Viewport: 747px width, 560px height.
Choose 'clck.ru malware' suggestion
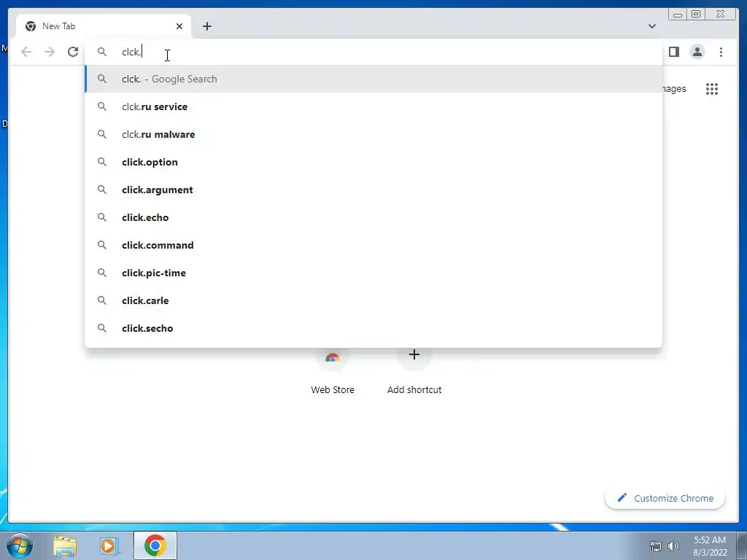click(373, 134)
